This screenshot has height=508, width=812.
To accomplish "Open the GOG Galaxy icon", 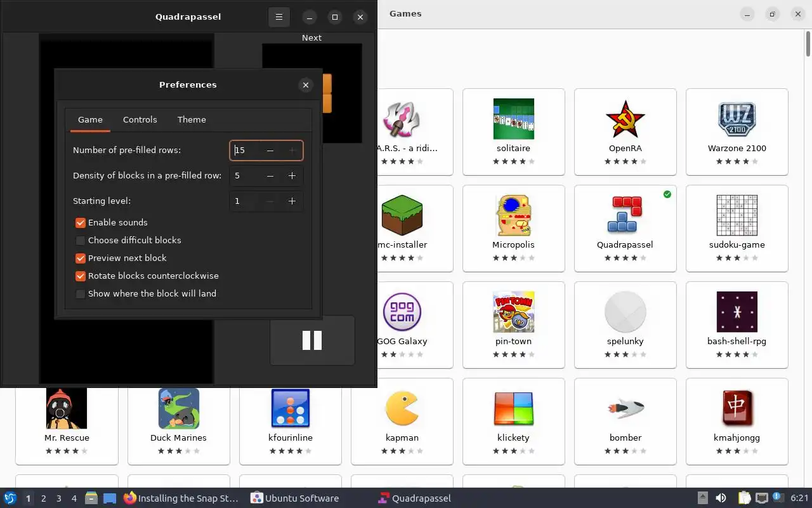I will click(x=402, y=312).
